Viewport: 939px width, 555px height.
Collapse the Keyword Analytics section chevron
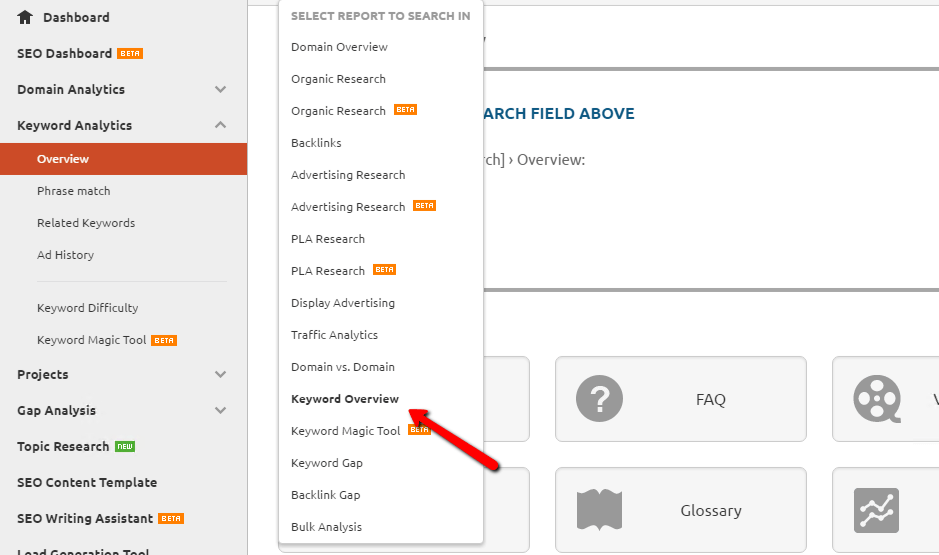(x=220, y=125)
